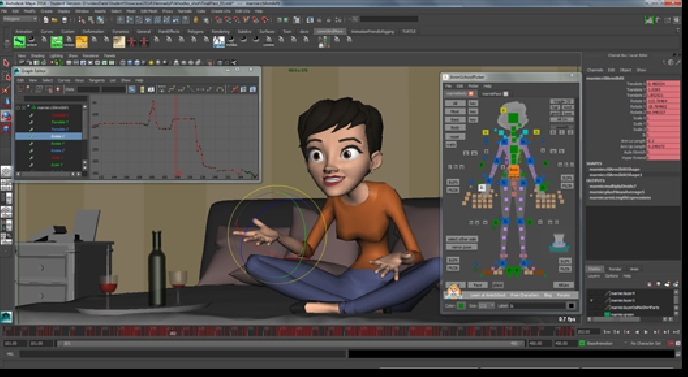Click the first red figure shelf icon

coord(131,42)
